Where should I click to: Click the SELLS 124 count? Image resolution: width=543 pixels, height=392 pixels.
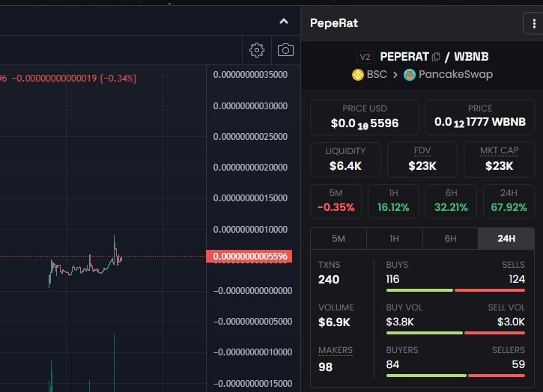tap(517, 279)
